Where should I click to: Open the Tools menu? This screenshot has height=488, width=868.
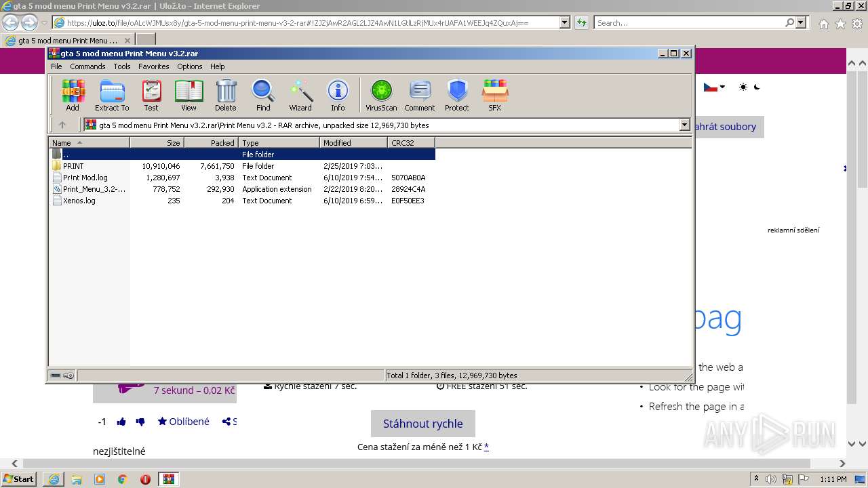(122, 66)
